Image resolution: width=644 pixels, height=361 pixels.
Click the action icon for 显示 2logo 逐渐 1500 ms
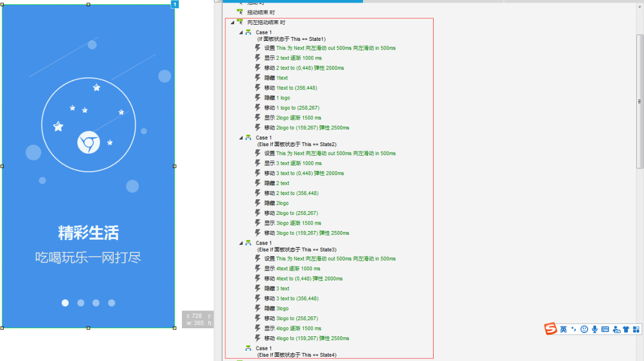point(258,117)
